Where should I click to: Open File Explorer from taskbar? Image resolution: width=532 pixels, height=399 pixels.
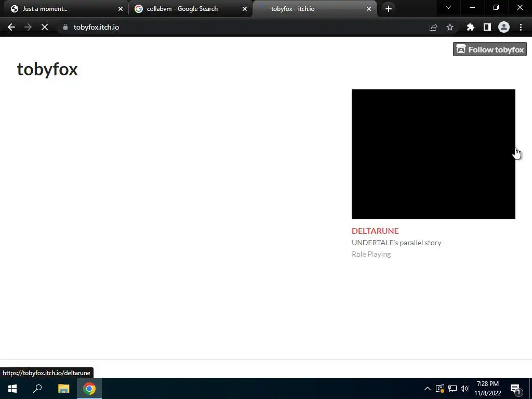(63, 389)
